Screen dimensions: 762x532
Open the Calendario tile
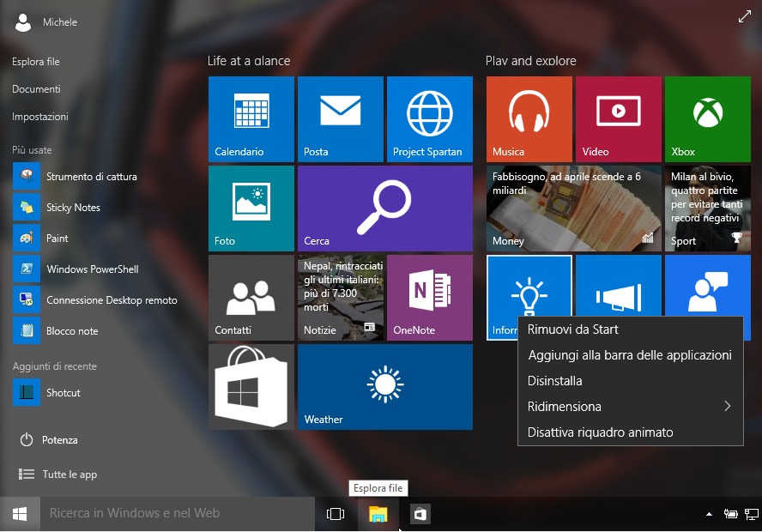[251, 118]
